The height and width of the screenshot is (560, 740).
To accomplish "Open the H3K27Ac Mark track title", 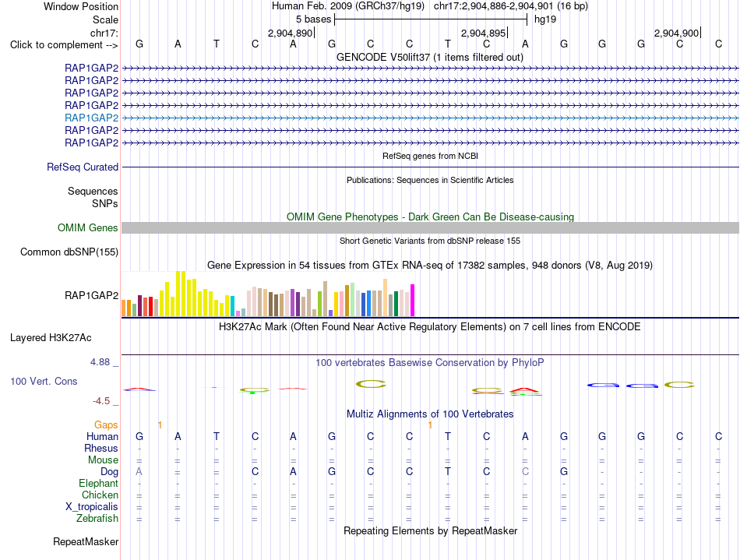I will (x=430, y=327).
